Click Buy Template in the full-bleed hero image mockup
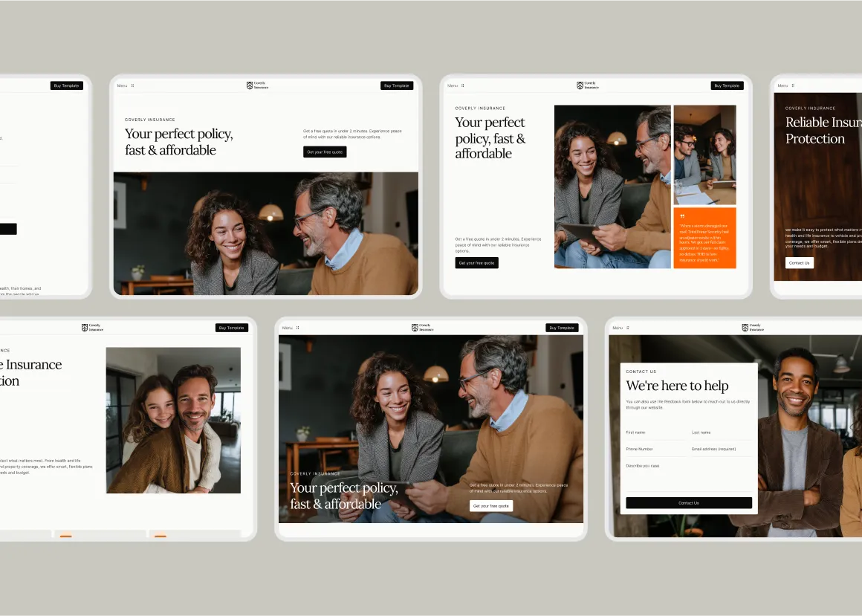The height and width of the screenshot is (616, 862). (561, 328)
